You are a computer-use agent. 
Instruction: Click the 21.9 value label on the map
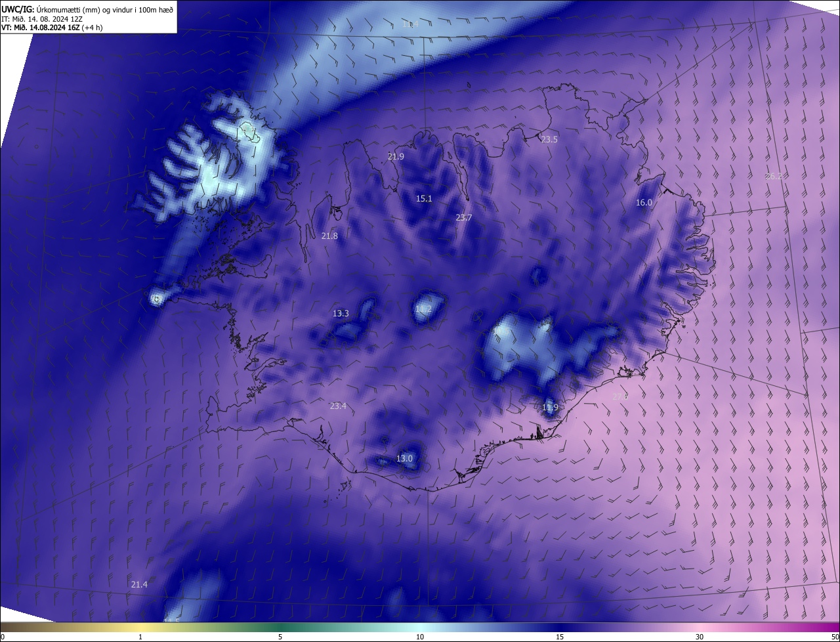click(x=396, y=157)
